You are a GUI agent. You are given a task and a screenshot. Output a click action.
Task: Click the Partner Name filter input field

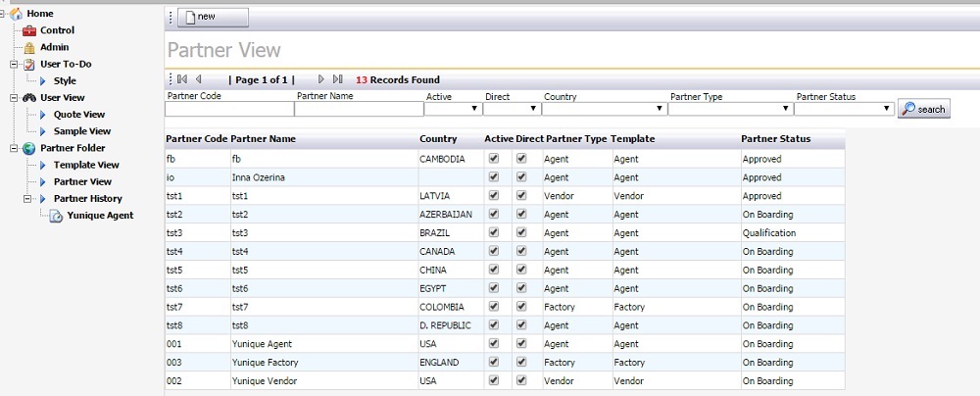click(x=359, y=110)
